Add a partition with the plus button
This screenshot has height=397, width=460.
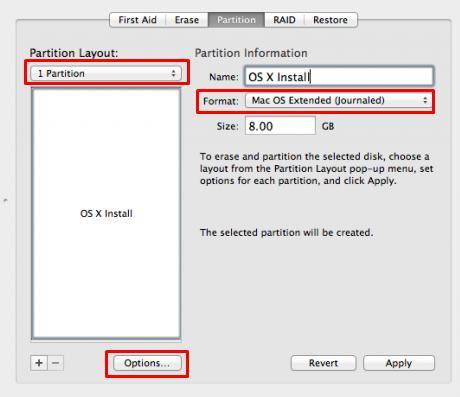(x=39, y=363)
